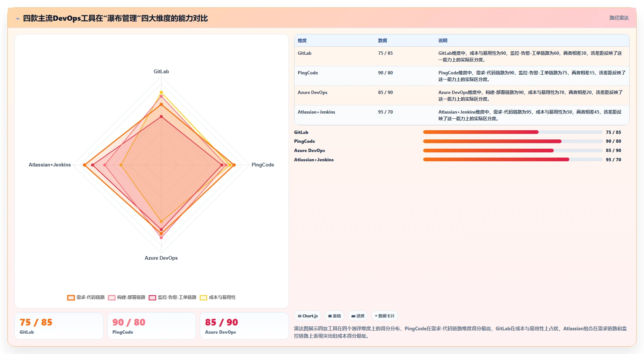Open the GitLab 75 / 85 data card
Screen dimensions: 644x354
59,326
